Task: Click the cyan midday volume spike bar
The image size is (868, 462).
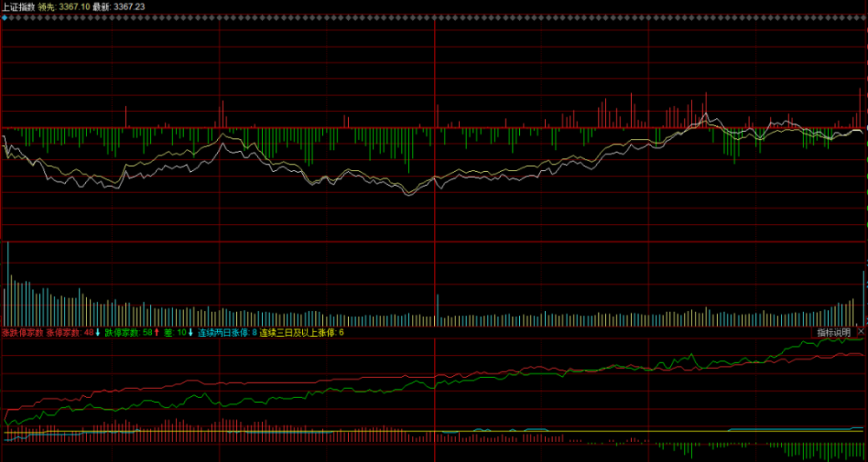Action: coord(437,310)
